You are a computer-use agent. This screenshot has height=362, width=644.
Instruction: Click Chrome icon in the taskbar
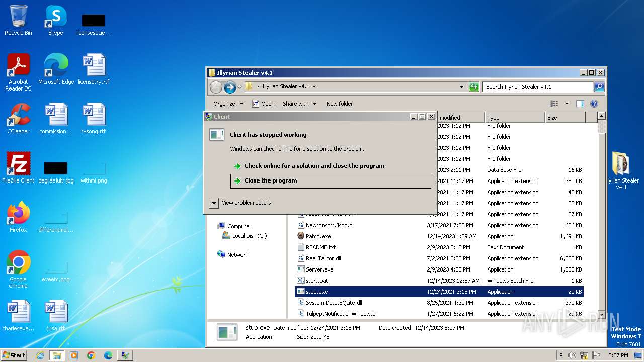91,355
